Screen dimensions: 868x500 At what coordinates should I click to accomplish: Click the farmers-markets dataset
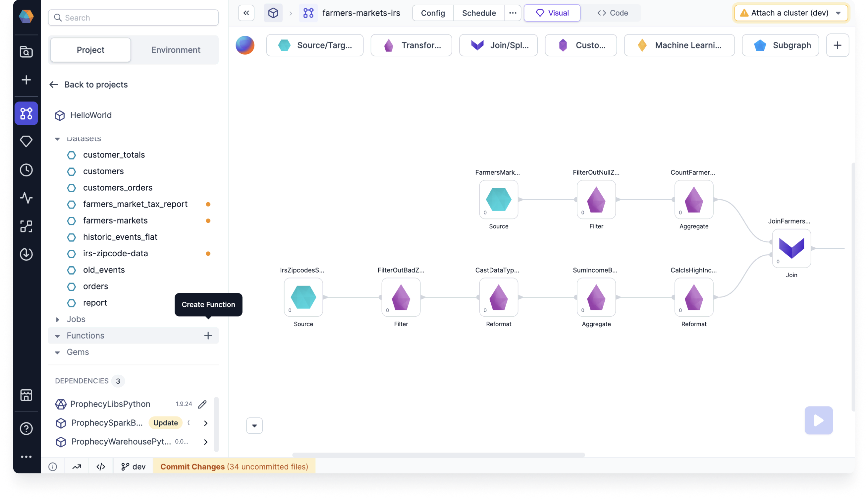116,220
